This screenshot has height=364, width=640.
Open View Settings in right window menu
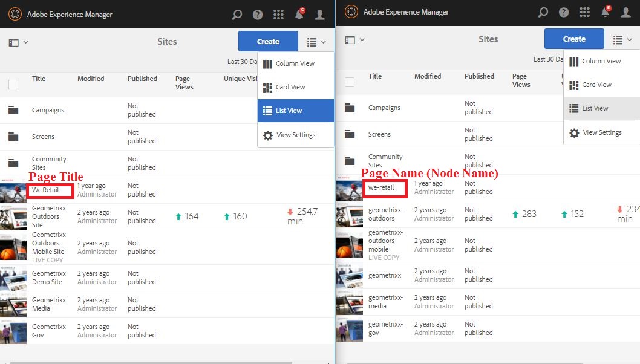[x=602, y=132]
